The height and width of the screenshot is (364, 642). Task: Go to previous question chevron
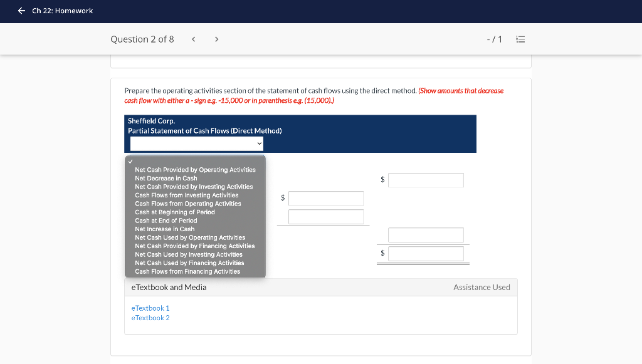[x=194, y=39]
